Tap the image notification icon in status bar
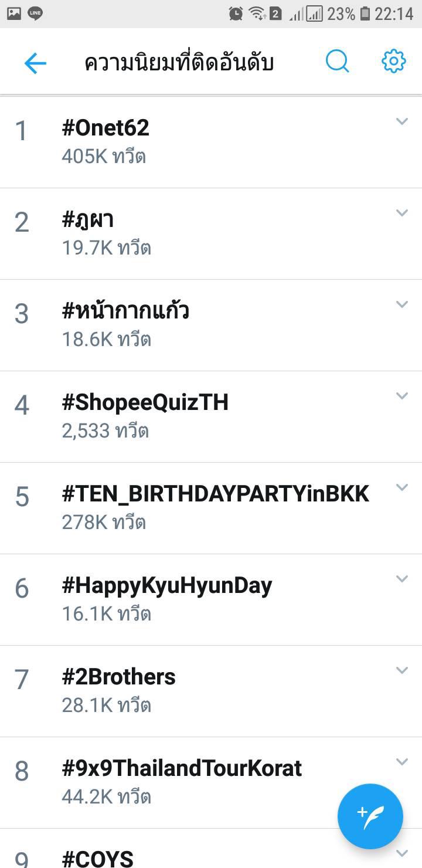The height and width of the screenshot is (868, 422). (14, 13)
